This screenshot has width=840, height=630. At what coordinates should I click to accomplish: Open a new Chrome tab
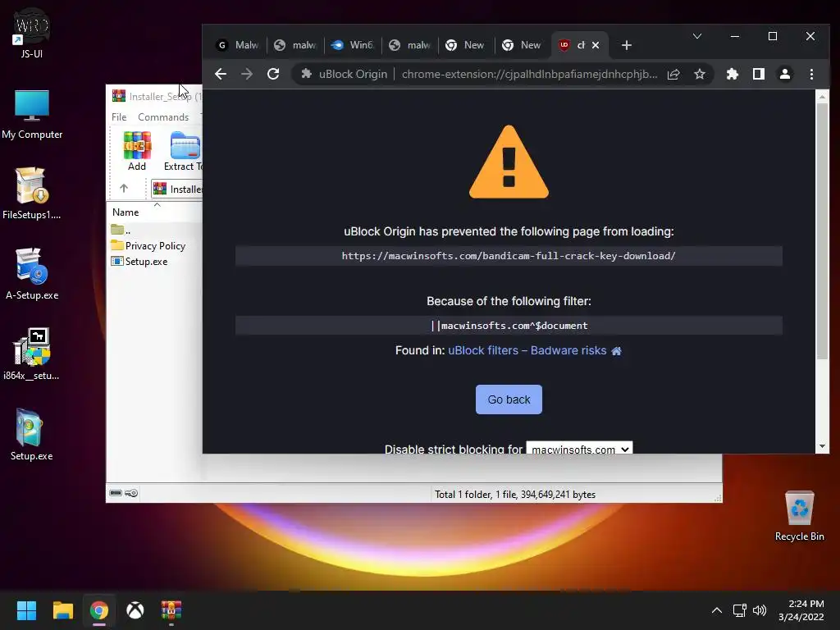point(626,45)
